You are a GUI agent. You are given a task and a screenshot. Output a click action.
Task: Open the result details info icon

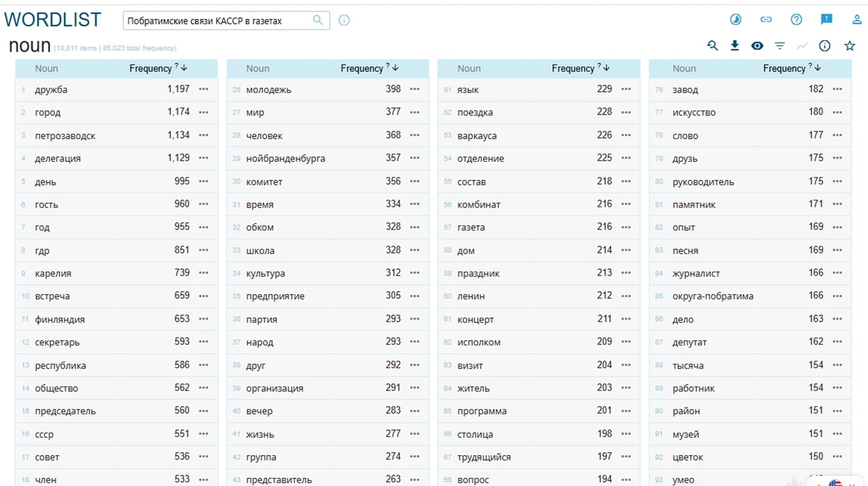click(824, 46)
